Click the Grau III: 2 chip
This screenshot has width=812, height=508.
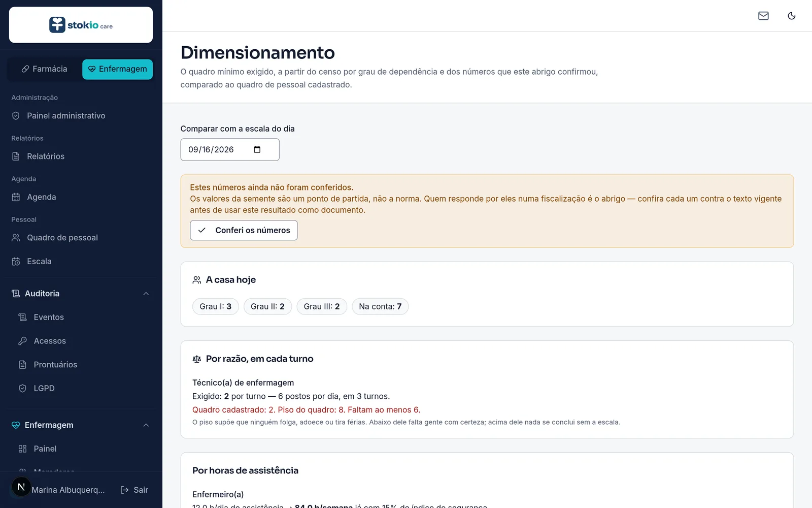tap(322, 306)
